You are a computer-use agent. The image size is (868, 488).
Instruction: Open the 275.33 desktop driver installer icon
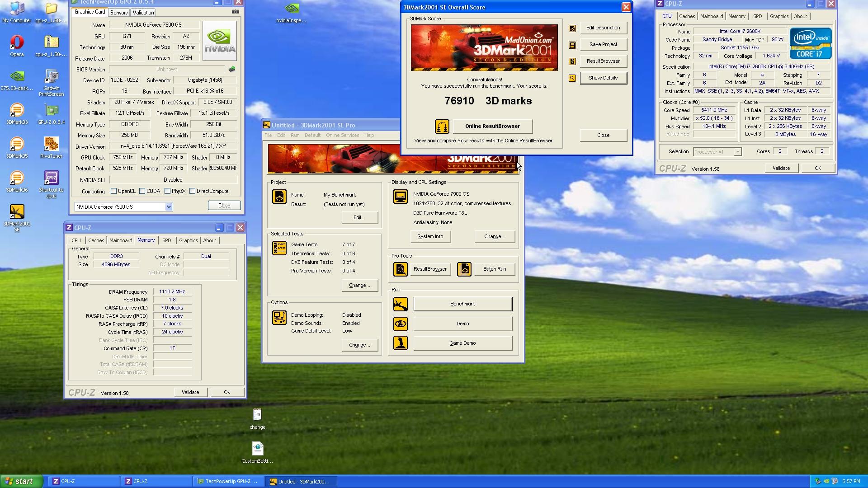(x=17, y=80)
